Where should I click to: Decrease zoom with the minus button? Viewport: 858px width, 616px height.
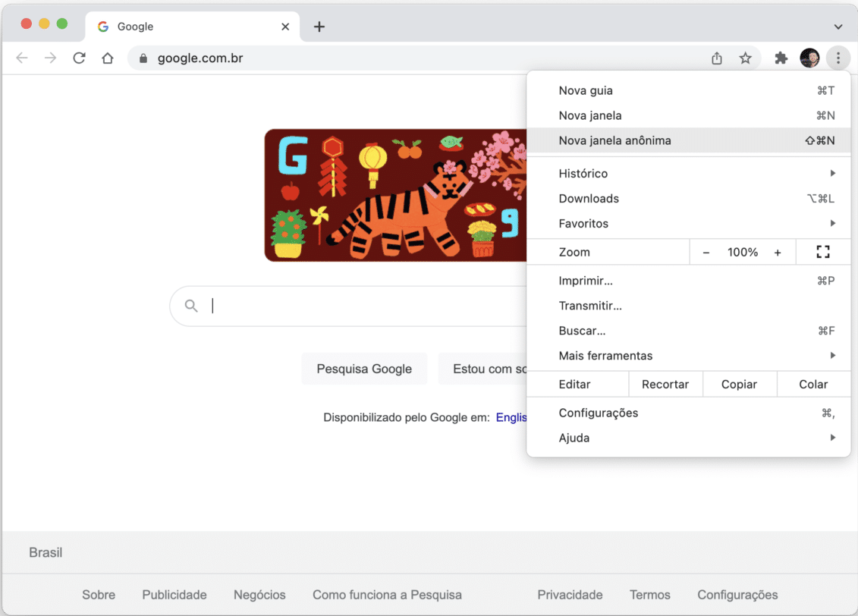coord(706,252)
